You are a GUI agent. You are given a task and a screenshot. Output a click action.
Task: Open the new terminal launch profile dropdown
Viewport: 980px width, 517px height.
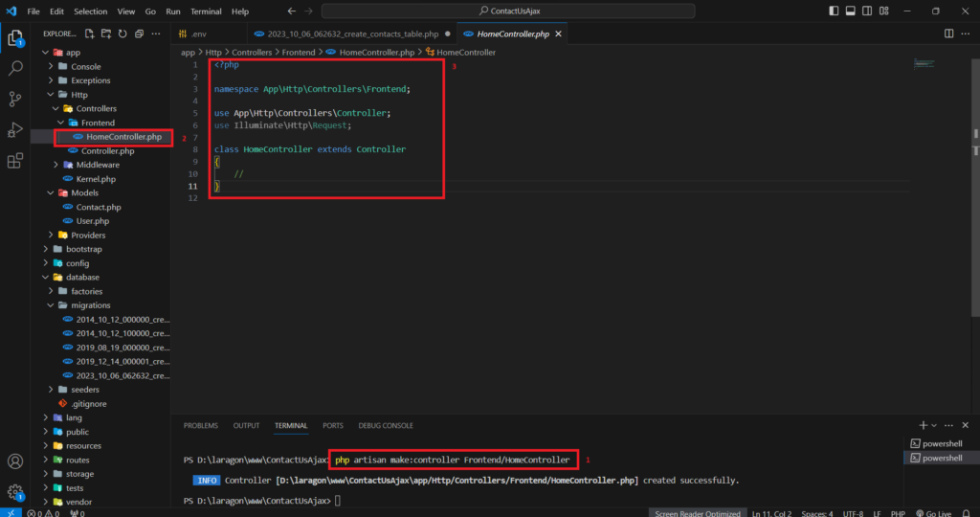(934, 426)
